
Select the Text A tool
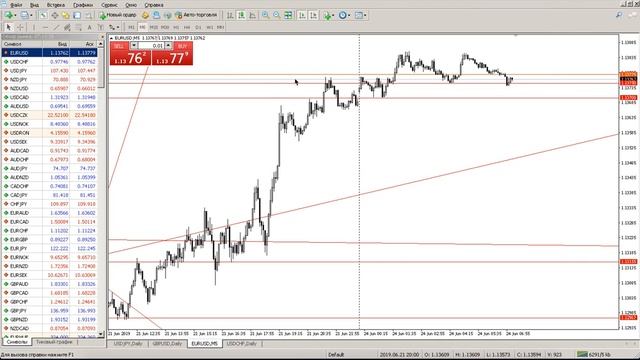(x=89, y=27)
